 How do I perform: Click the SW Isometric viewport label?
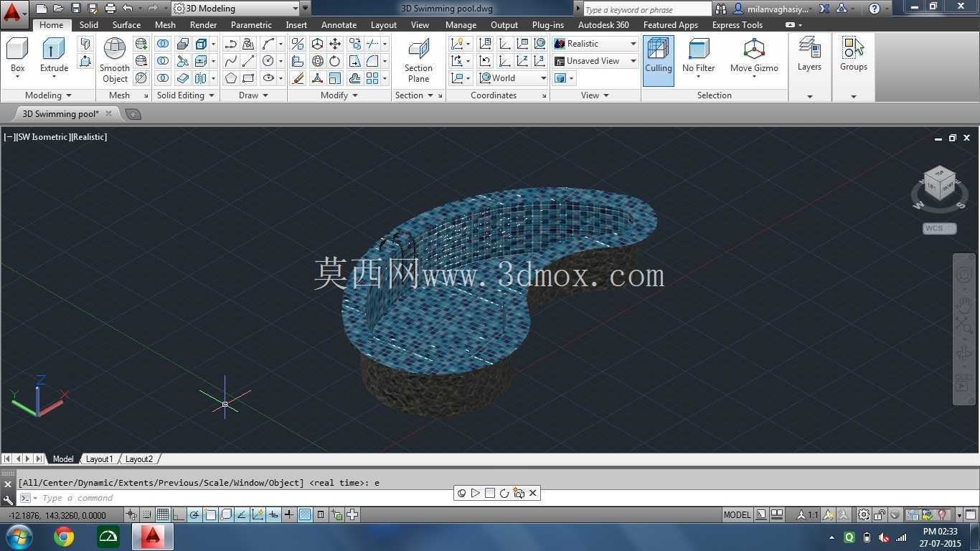pos(43,136)
